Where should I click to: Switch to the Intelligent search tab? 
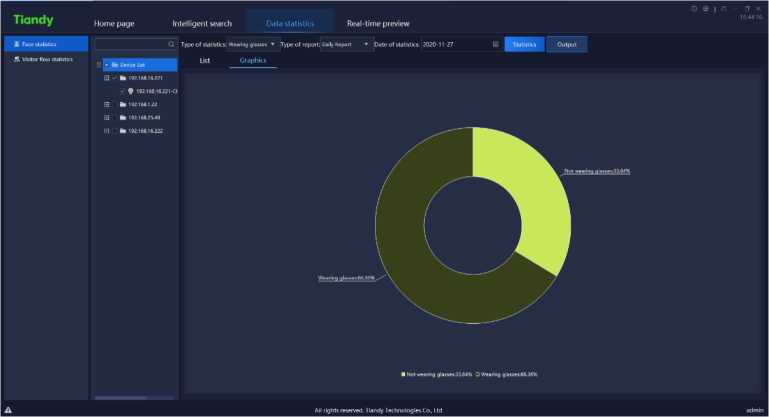tap(200, 23)
